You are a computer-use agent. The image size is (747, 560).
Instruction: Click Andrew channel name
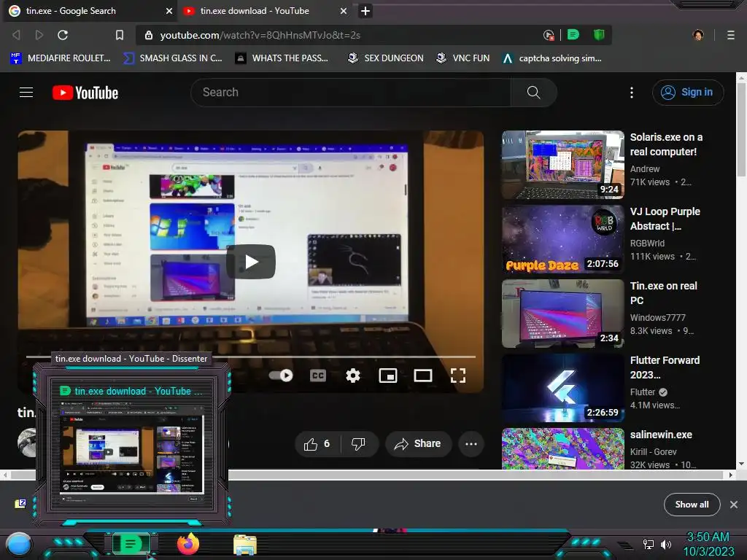point(645,169)
